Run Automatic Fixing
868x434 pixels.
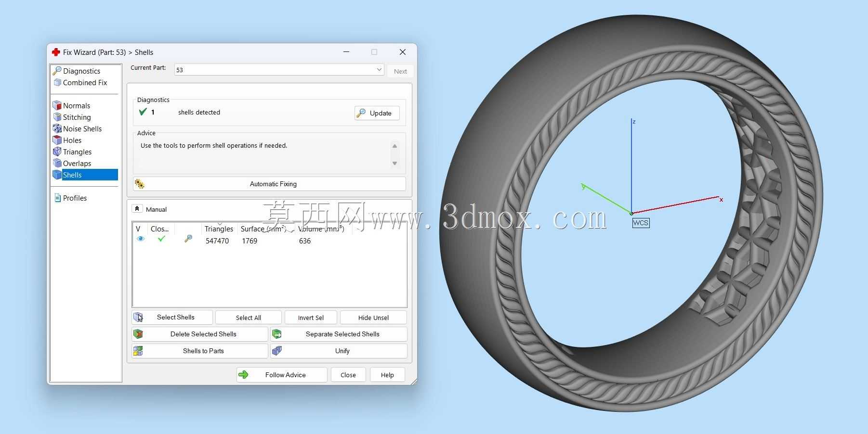269,184
